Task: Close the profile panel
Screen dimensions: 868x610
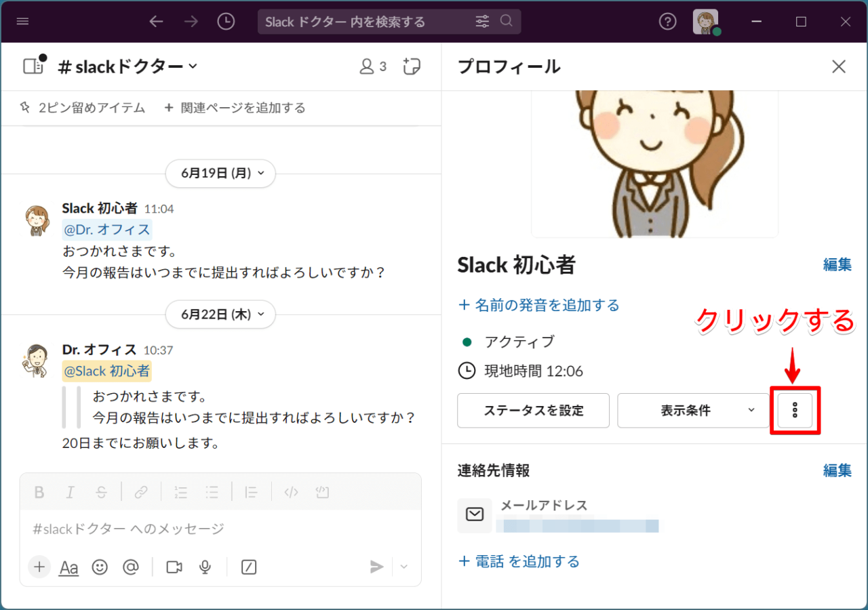Action: point(839,66)
